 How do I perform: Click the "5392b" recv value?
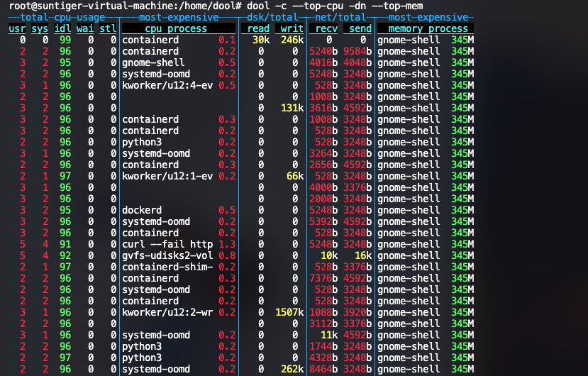click(x=323, y=221)
